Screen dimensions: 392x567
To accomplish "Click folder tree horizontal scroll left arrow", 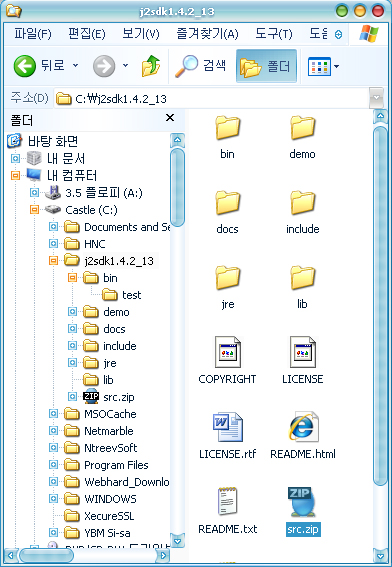I will click(x=11, y=555).
